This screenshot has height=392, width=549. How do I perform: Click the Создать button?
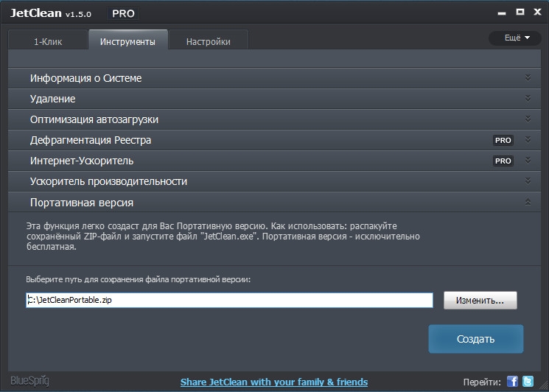click(475, 339)
